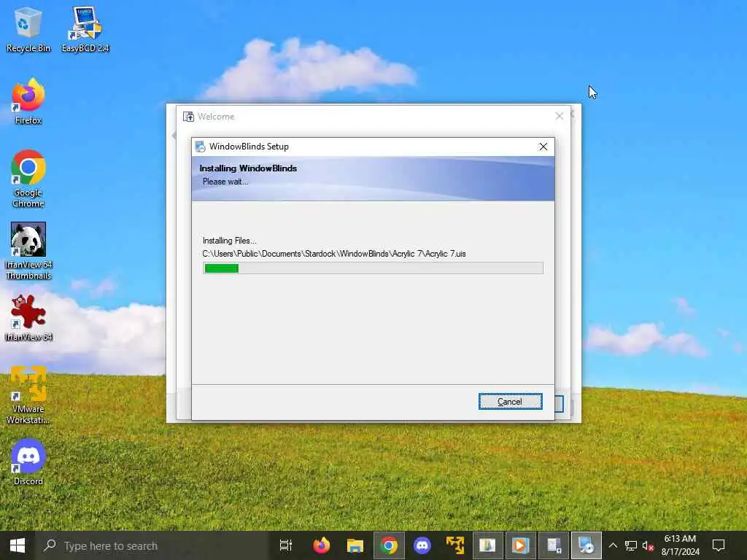Open the Windows Start menu

(18, 545)
